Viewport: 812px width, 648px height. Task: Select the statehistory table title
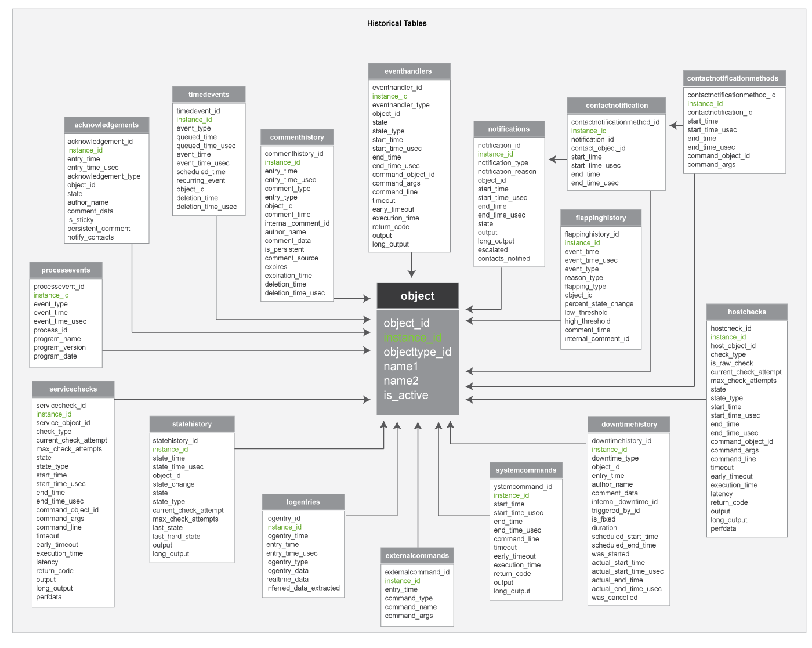click(192, 424)
